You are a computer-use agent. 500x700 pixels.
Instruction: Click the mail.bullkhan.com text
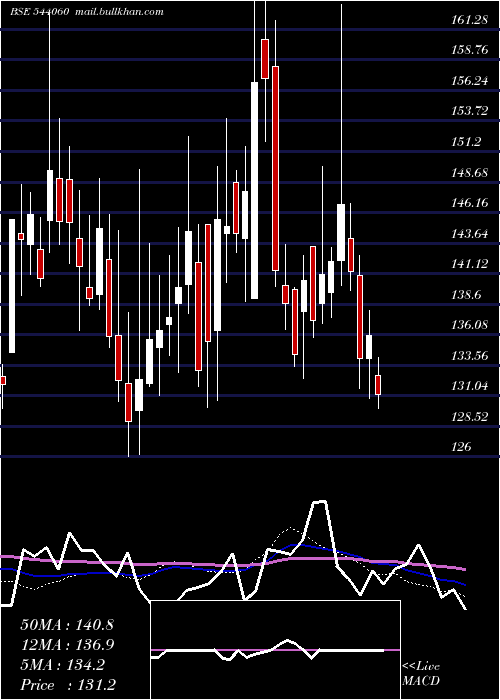pyautogui.click(x=118, y=12)
